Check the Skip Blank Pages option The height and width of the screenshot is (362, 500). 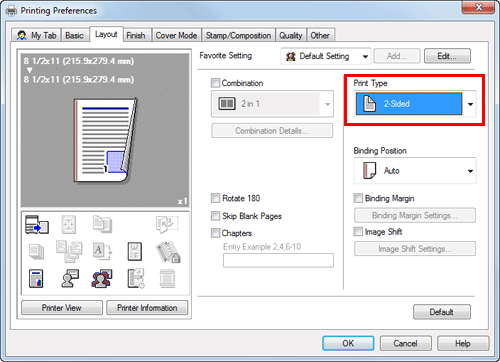point(216,216)
